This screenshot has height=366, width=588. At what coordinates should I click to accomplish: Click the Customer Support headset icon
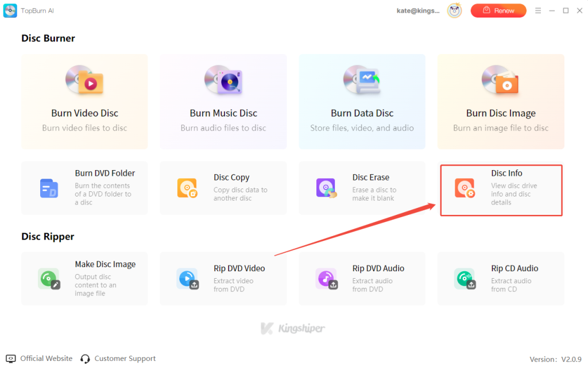85,358
